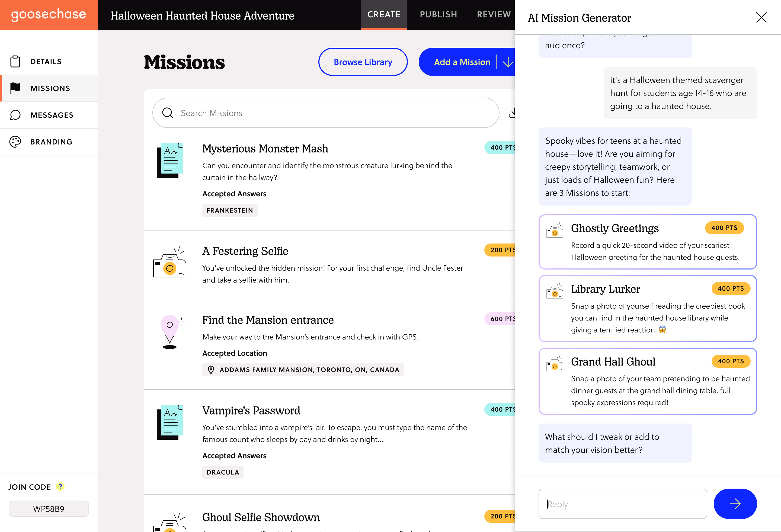This screenshot has width=781, height=532.
Task: Select the Ghostly Greetings suggested mission card
Action: coord(647,242)
